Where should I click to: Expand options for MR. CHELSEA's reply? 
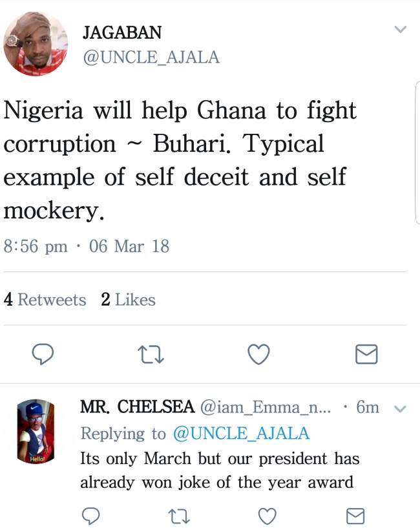[x=400, y=408]
